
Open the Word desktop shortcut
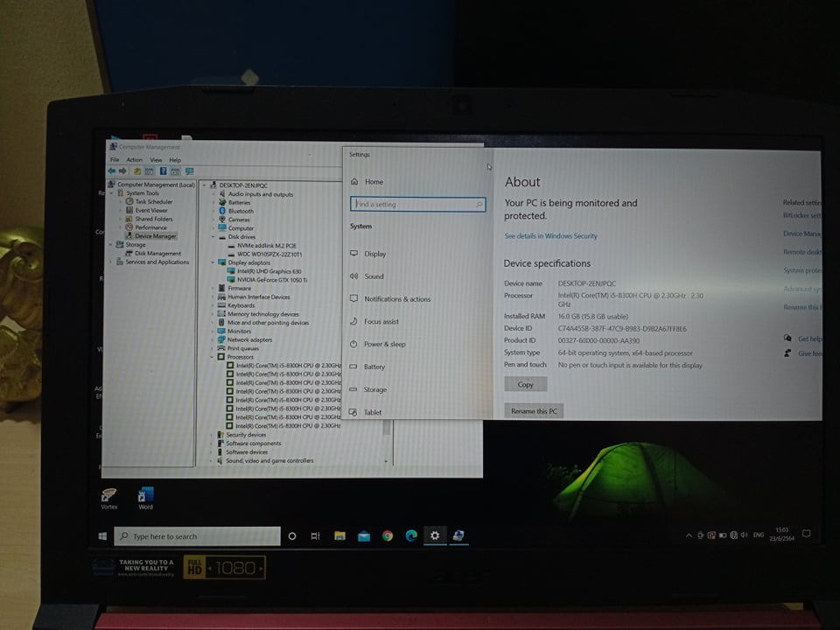(x=145, y=498)
